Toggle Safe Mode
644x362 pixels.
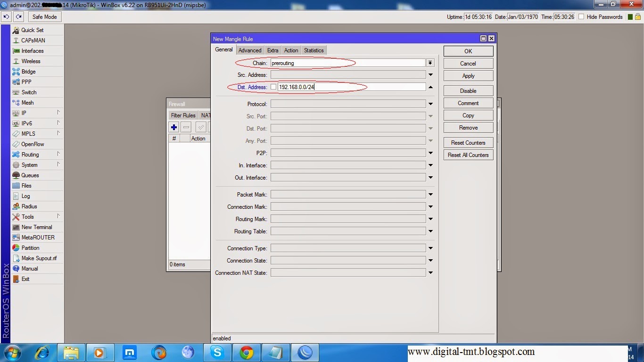[x=44, y=16]
